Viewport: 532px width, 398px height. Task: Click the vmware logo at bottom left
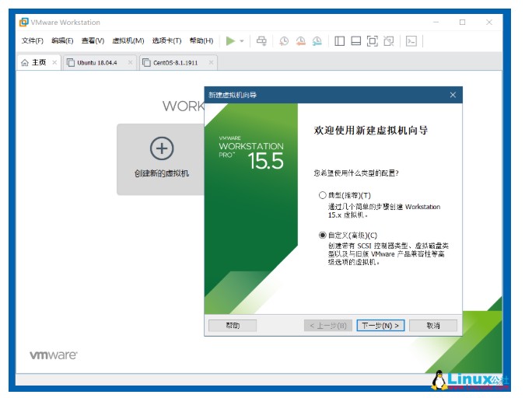point(53,355)
